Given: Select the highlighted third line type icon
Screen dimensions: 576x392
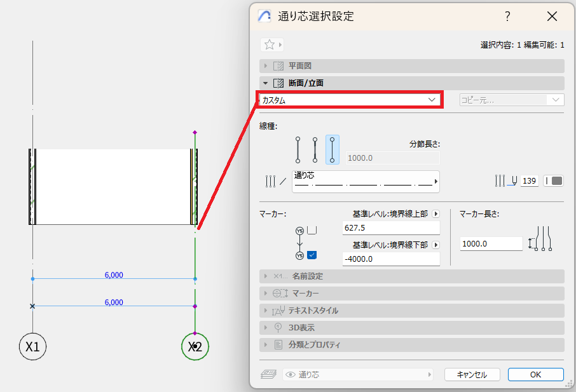Looking at the screenshot, I should (332, 150).
